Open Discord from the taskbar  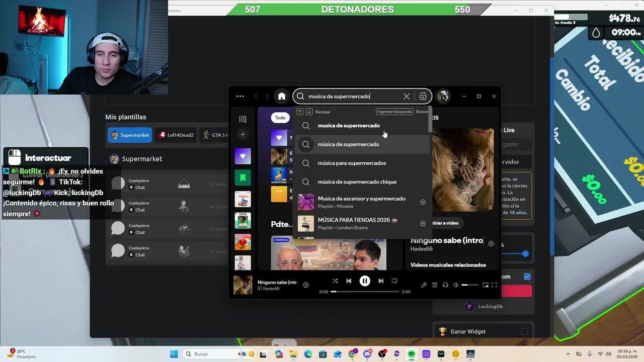point(368,354)
